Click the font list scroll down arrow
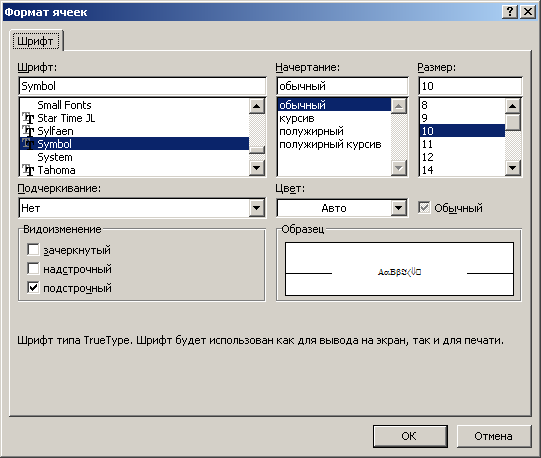 256,168
